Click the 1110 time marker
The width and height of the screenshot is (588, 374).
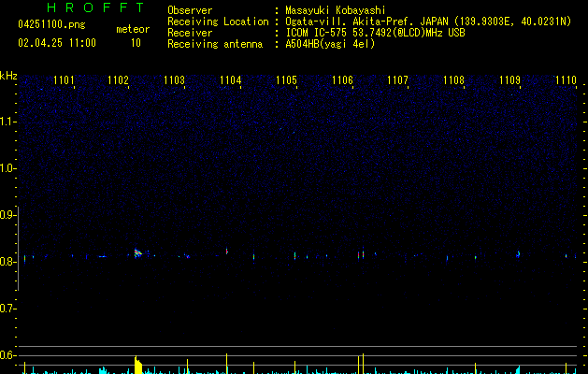tap(566, 80)
